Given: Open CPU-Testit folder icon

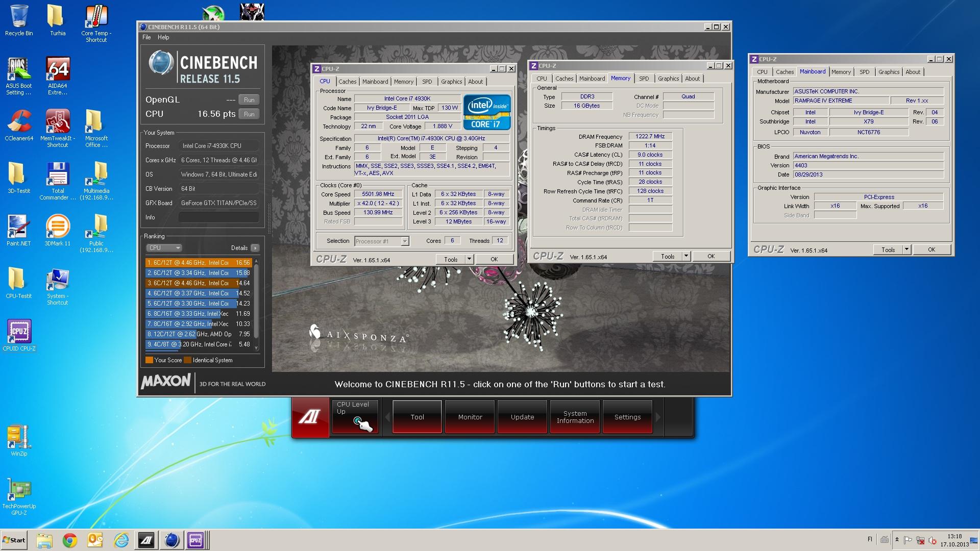Looking at the screenshot, I should point(19,283).
